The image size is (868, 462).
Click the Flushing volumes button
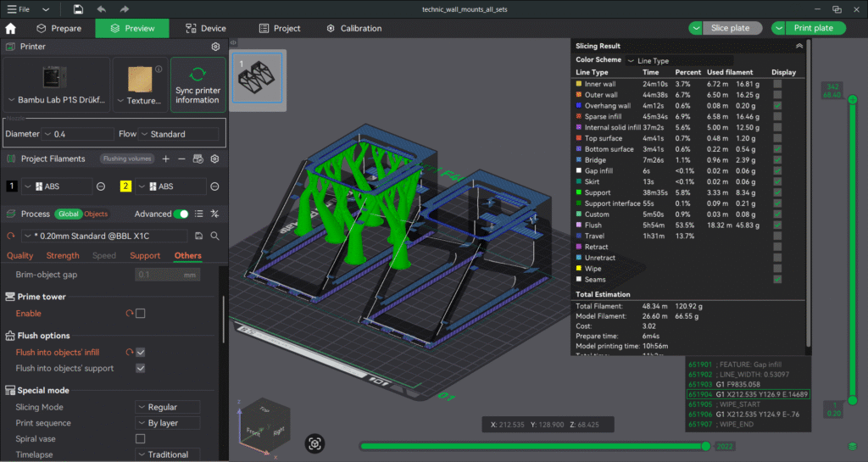[x=127, y=159]
